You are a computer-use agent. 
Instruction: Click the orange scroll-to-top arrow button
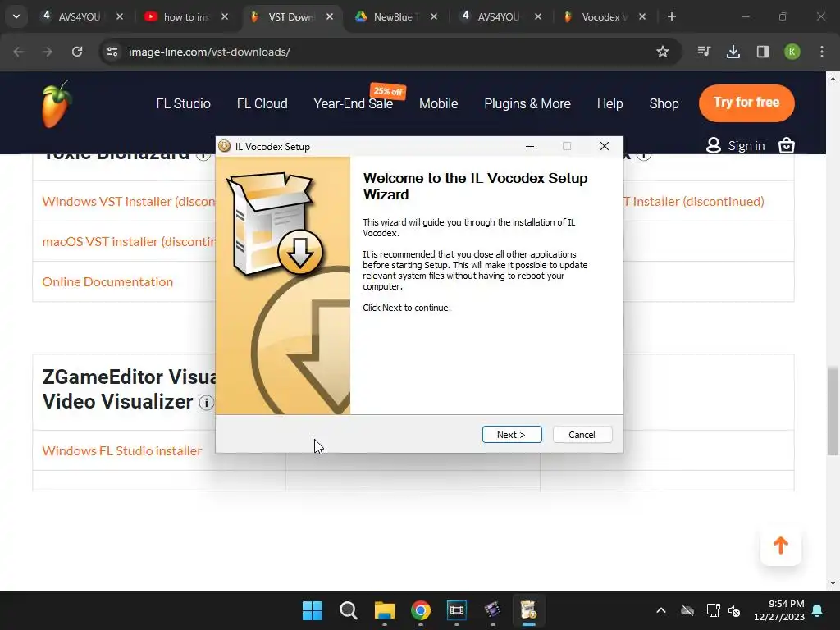pos(781,546)
